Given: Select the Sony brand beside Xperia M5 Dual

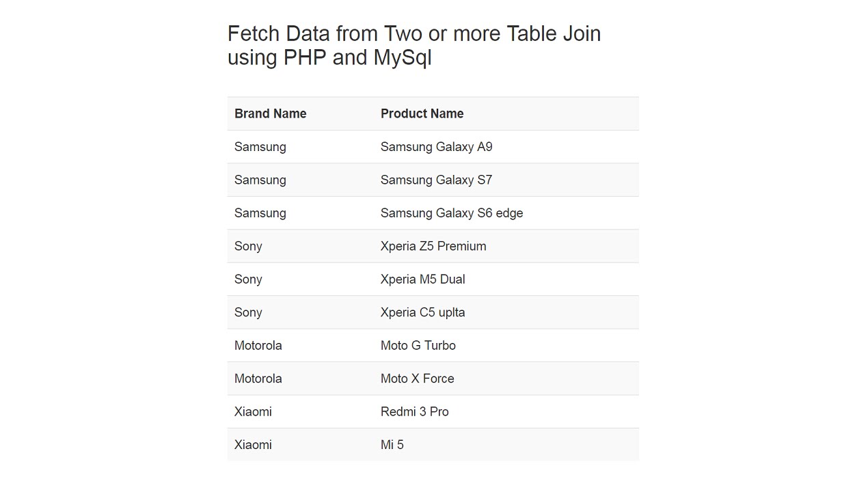Looking at the screenshot, I should 248,279.
